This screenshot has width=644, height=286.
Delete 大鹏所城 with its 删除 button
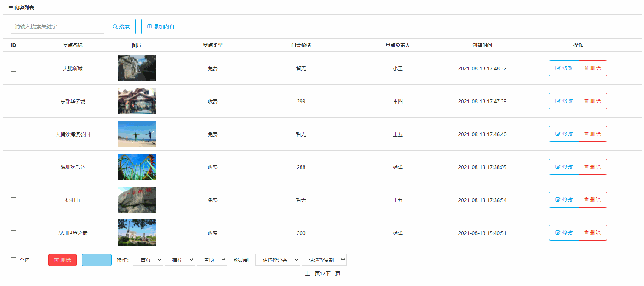(593, 68)
